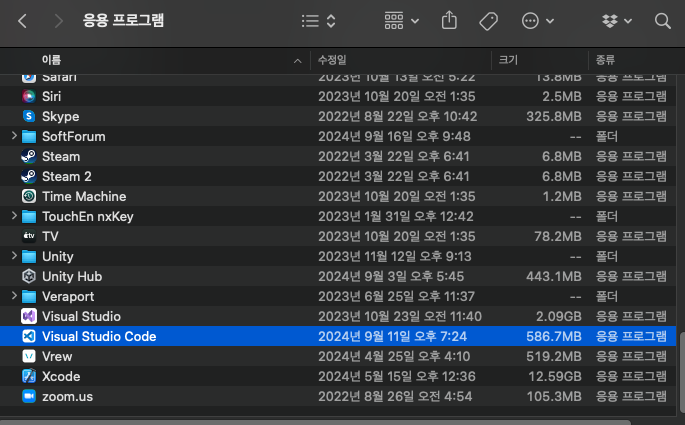Click the 응용 프로그램 window title
Viewport: 685px width, 425px height.
124,21
